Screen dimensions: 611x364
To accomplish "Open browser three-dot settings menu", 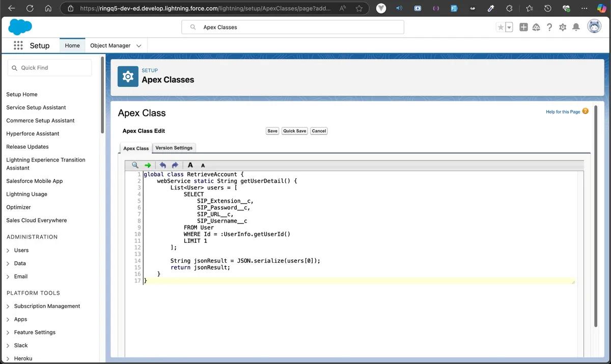I will click(584, 8).
